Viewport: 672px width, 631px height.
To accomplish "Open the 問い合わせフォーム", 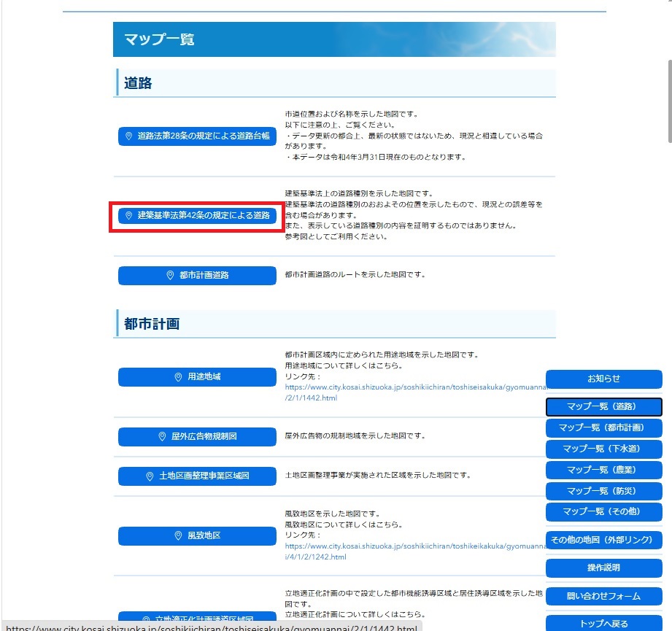I will click(x=604, y=596).
